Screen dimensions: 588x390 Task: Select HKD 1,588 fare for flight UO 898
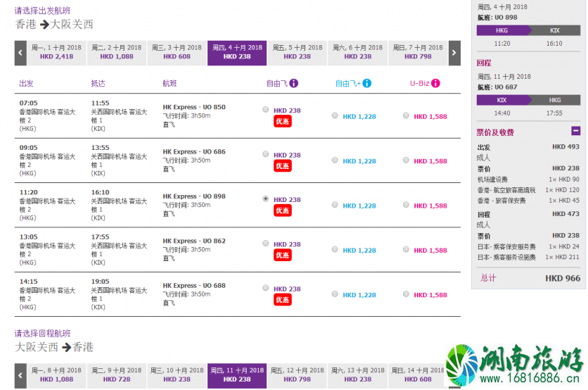[406, 205]
